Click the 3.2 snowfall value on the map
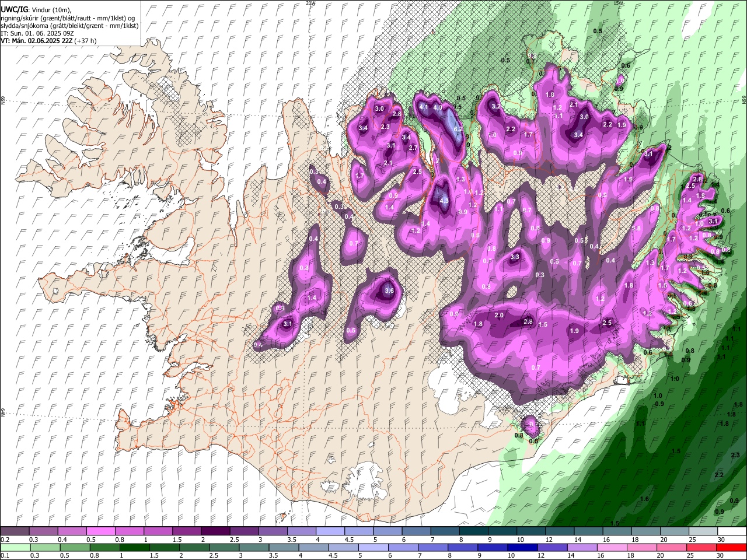This screenshot has width=747, height=560. tap(495, 107)
